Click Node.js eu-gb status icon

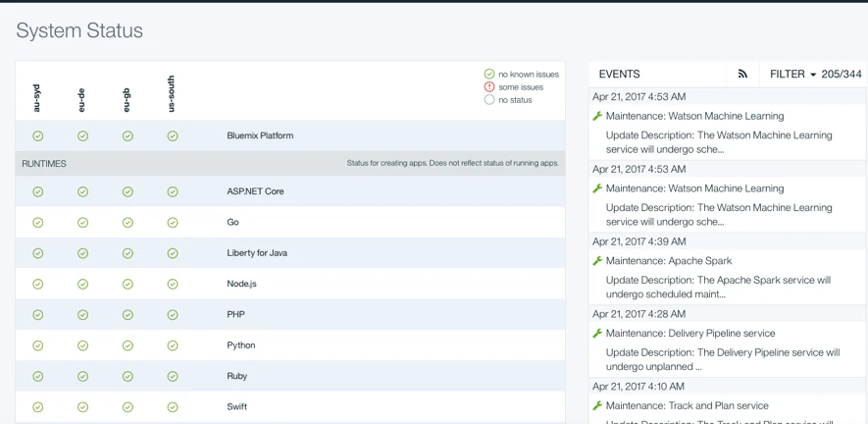128,284
